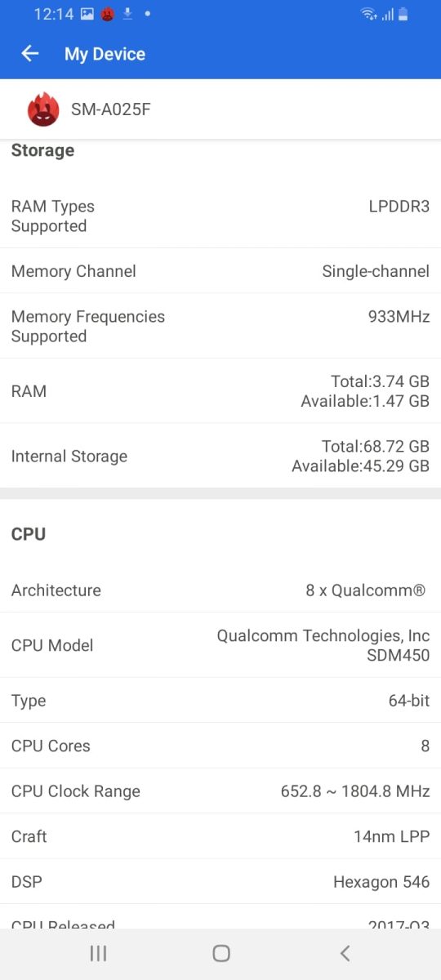Image resolution: width=441 pixels, height=980 pixels.
Task: Tap the Craft 14nm LPP row
Action: coord(220,836)
